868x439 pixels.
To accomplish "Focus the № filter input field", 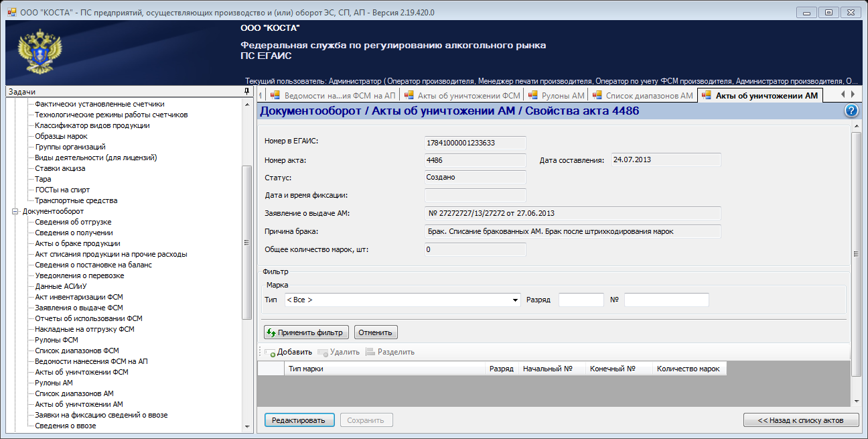I will (x=666, y=300).
